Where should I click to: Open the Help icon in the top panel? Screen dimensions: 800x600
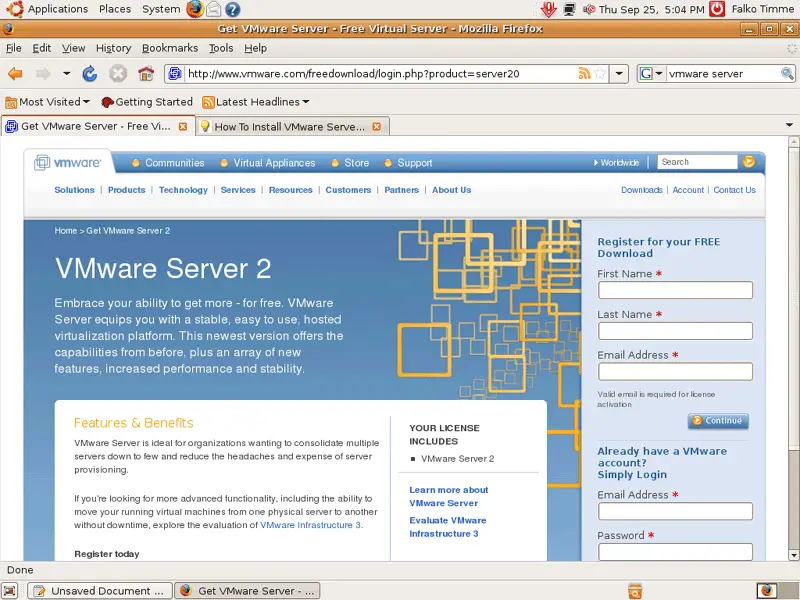(x=233, y=9)
